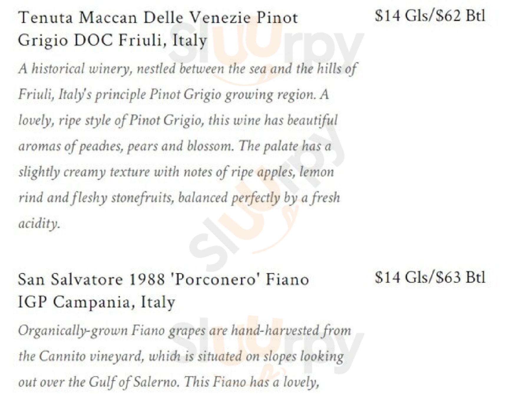Click the "Italy's principle Pinot Grigio growing region" line
The image size is (532, 394).
coord(173,95)
